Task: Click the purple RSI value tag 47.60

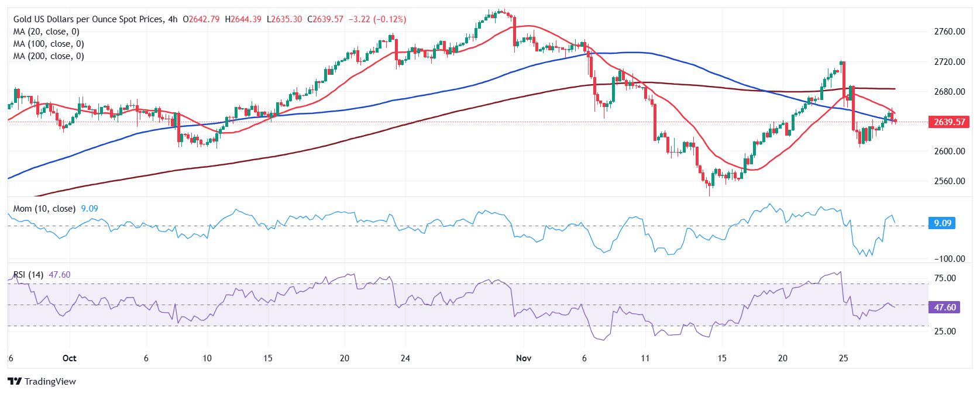Action: 944,307
